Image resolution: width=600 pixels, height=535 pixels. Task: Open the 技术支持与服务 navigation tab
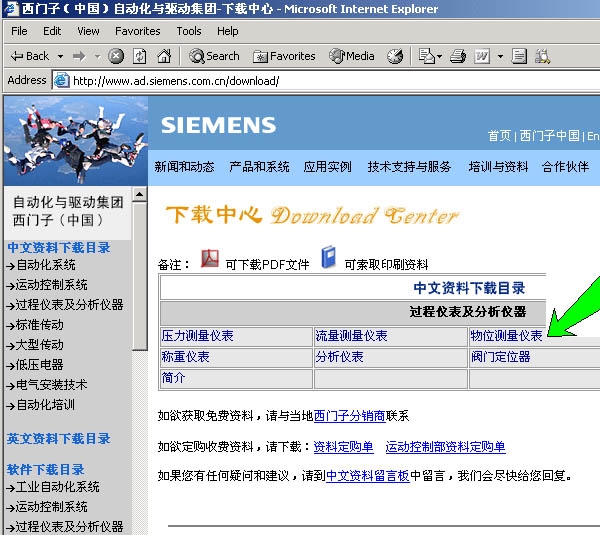409,167
